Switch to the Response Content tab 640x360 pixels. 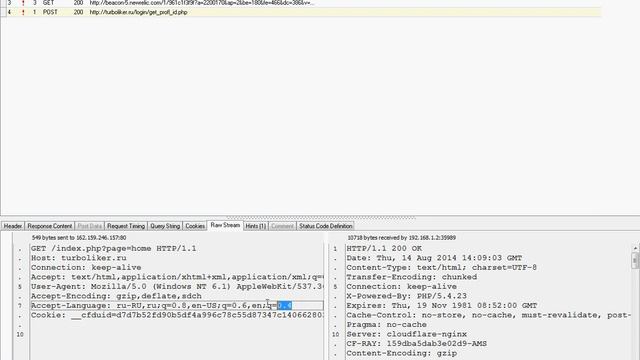(50, 226)
